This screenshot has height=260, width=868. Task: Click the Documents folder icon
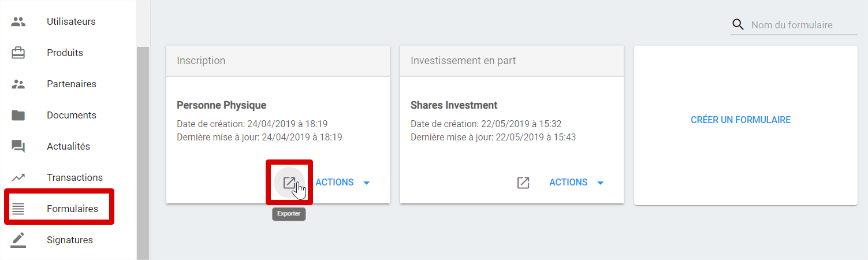tap(18, 116)
